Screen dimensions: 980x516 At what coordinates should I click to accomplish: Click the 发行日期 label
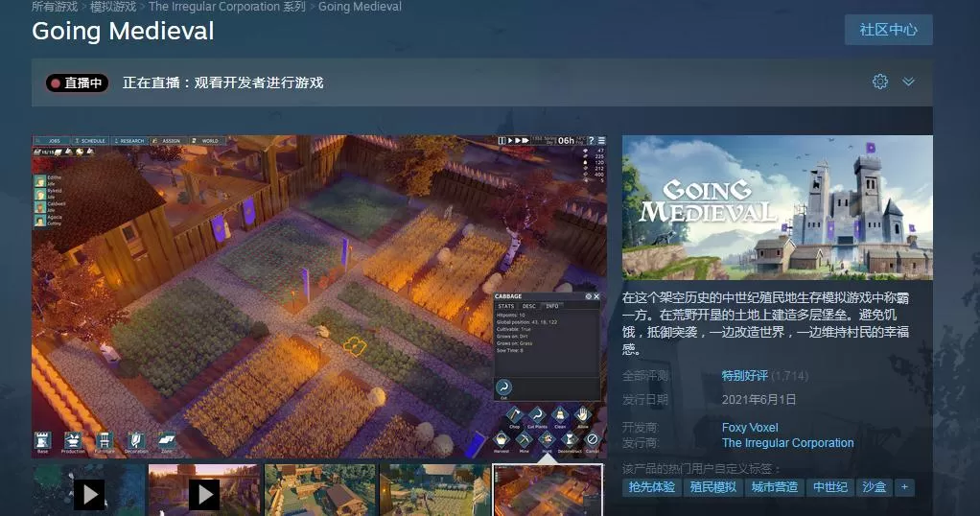(x=645, y=400)
